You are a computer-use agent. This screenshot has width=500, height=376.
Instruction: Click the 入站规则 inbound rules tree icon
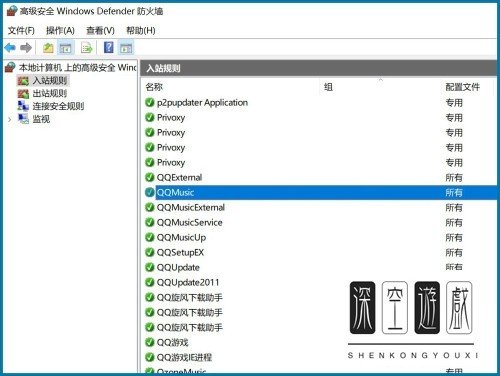coord(23,81)
